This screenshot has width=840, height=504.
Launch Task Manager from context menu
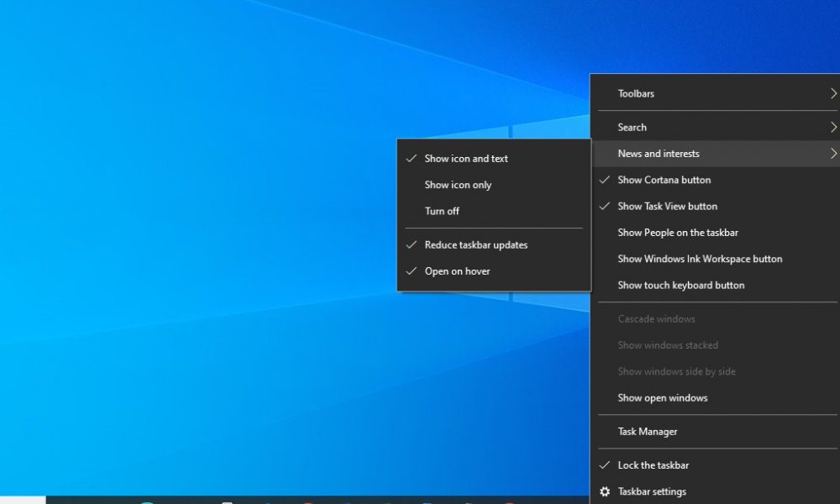[647, 432]
